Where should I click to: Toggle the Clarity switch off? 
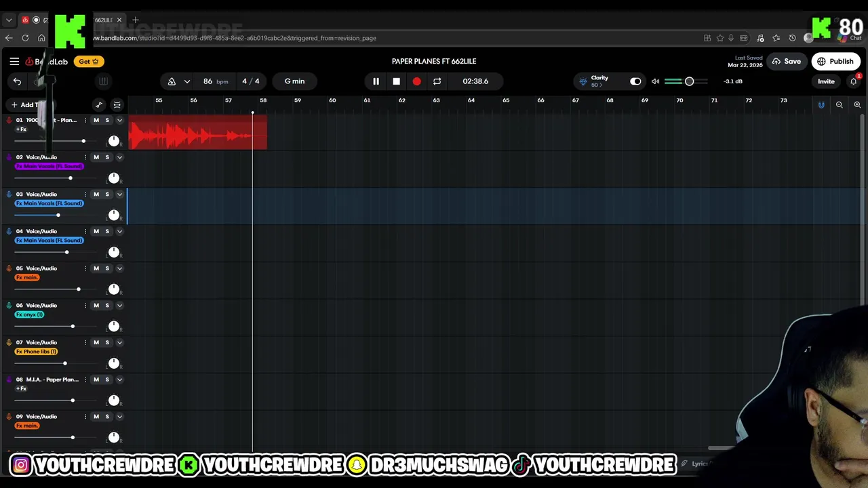point(635,81)
